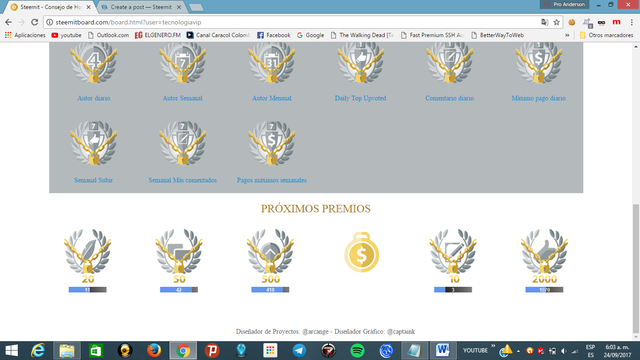Open the Semanal Subir link
Screen dimensions: 640x360
coord(93,180)
